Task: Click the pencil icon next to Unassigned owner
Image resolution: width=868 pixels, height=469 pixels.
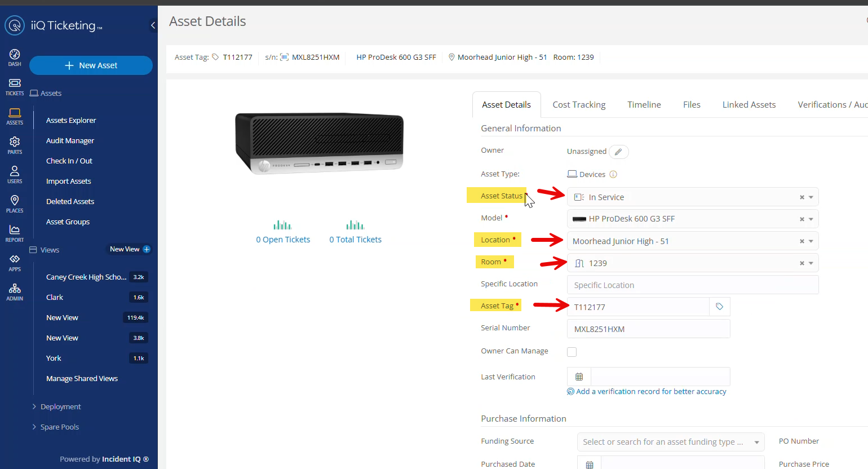Action: [618, 152]
